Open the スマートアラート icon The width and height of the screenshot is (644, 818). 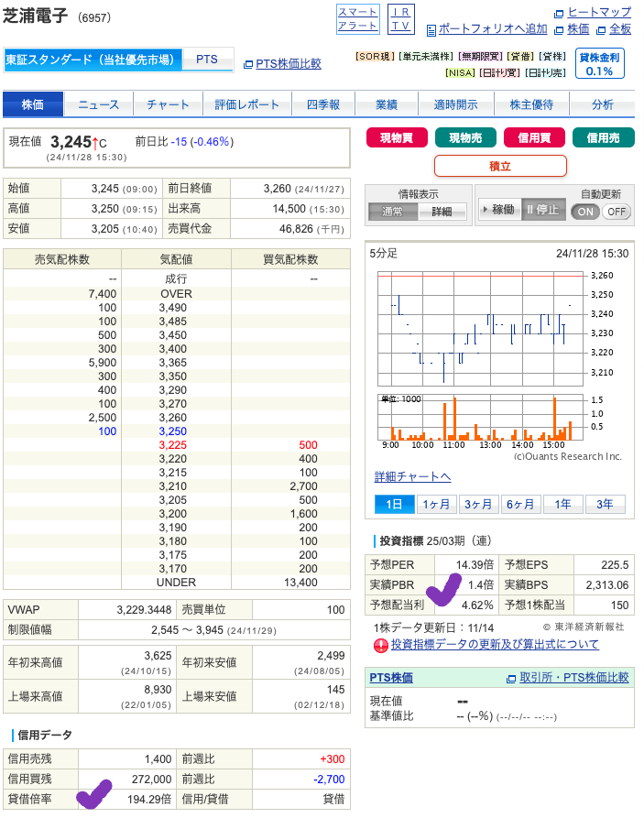[x=357, y=19]
